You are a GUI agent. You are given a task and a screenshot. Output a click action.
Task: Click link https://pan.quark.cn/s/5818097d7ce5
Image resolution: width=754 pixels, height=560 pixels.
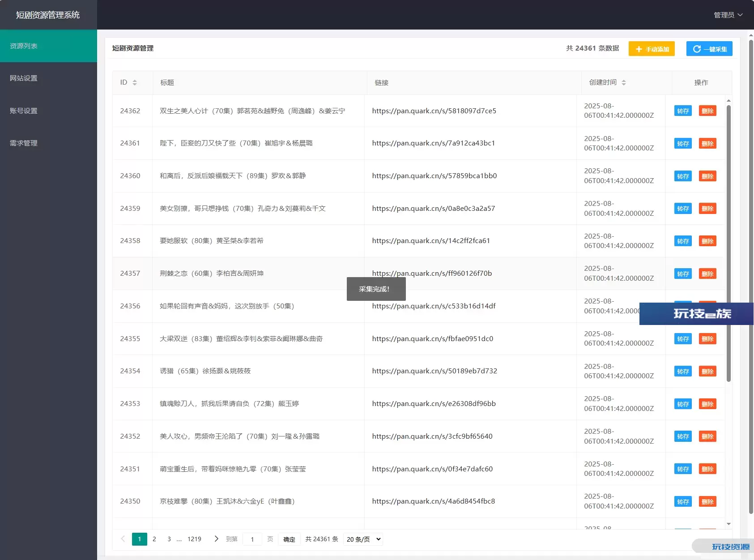coord(434,111)
